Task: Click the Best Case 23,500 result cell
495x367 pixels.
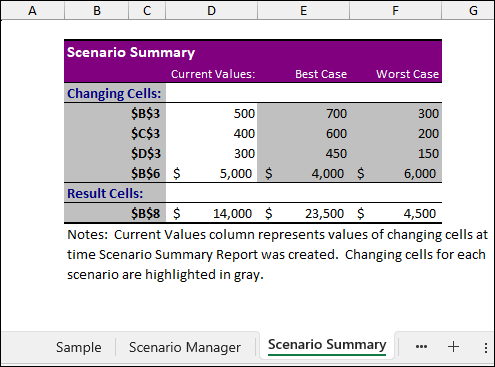Action: (x=303, y=213)
